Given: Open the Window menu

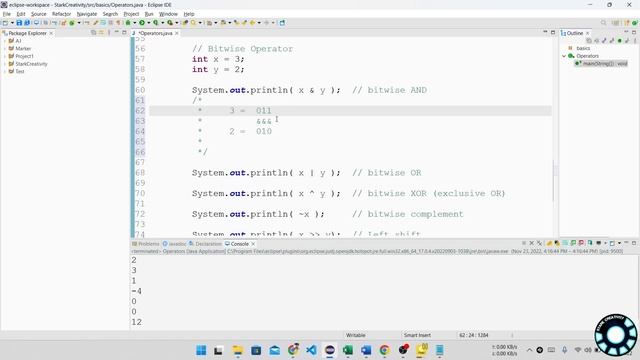Looking at the screenshot, I should (x=168, y=14).
